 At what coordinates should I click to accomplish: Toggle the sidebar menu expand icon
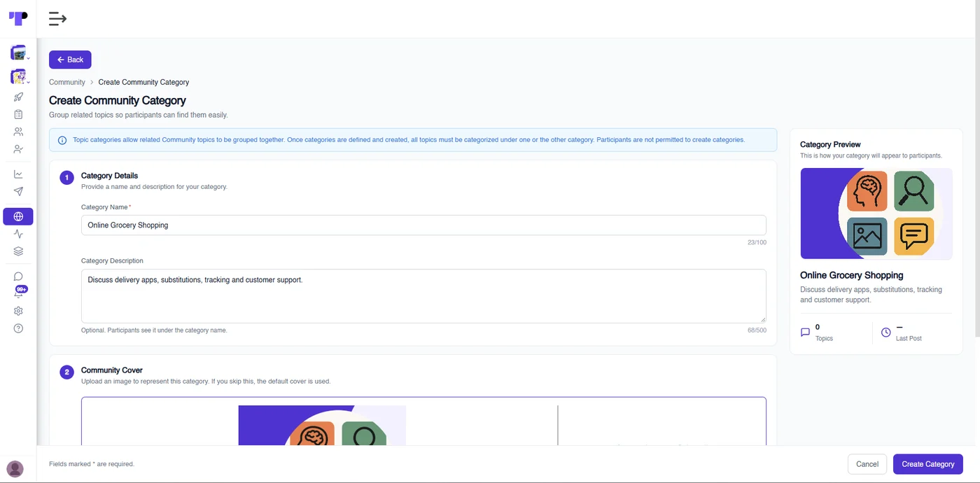point(57,19)
